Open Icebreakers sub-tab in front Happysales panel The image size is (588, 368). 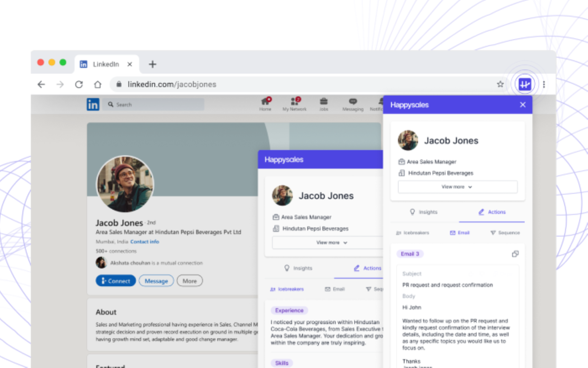pyautogui.click(x=413, y=233)
